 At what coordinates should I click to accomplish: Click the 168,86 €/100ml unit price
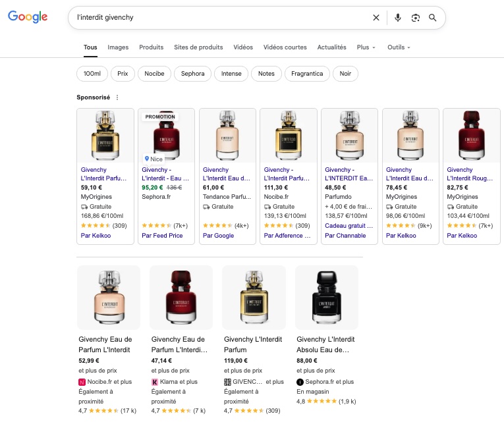(102, 216)
